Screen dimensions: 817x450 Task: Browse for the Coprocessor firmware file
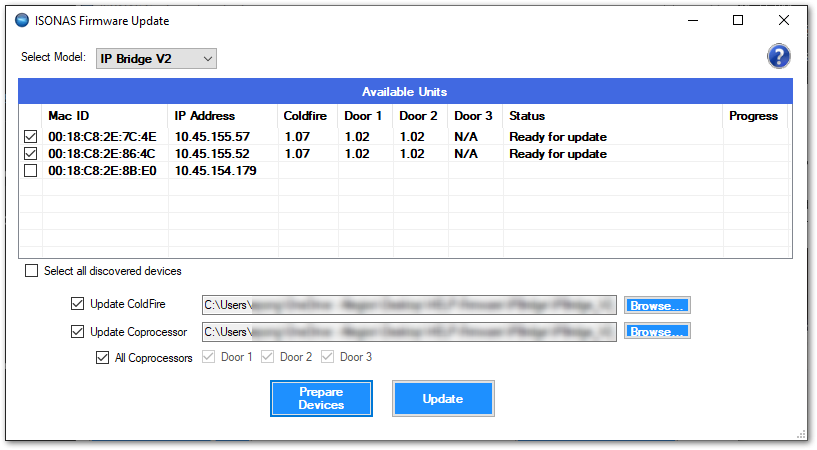657,331
